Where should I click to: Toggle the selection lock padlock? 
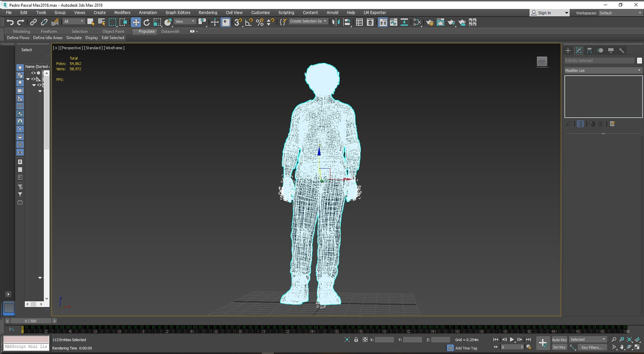click(356, 340)
